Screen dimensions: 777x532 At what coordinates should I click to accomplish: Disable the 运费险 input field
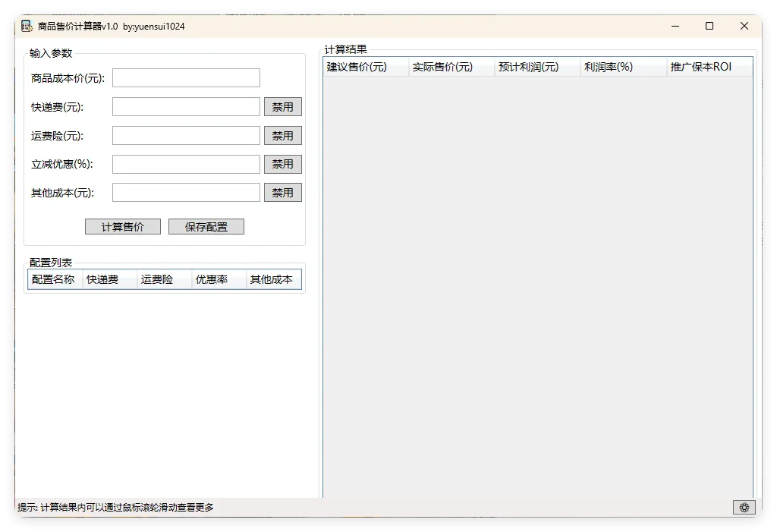(282, 135)
